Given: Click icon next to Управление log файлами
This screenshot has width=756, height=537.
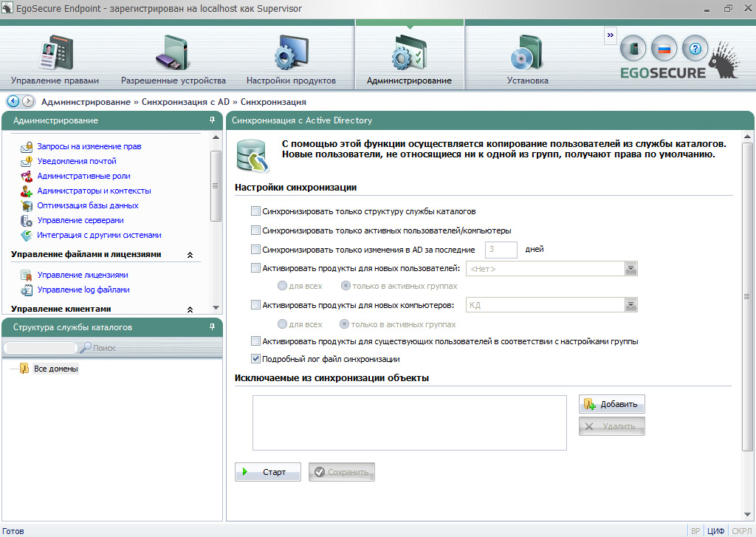Looking at the screenshot, I should click(27, 290).
